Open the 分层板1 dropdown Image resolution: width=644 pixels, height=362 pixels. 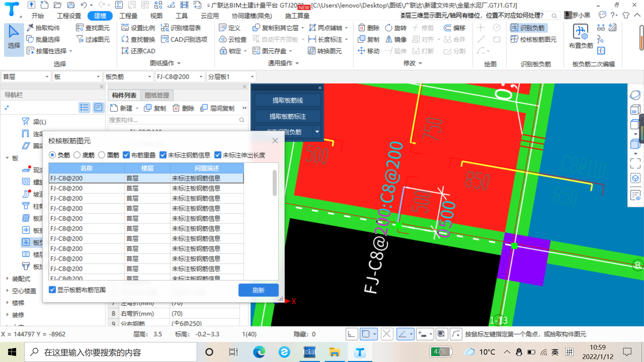click(x=231, y=77)
